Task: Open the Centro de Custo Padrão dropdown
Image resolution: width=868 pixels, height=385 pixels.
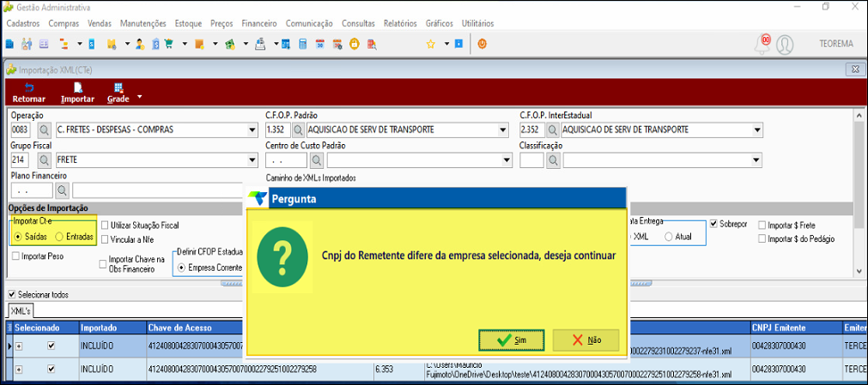Action: 507,159
